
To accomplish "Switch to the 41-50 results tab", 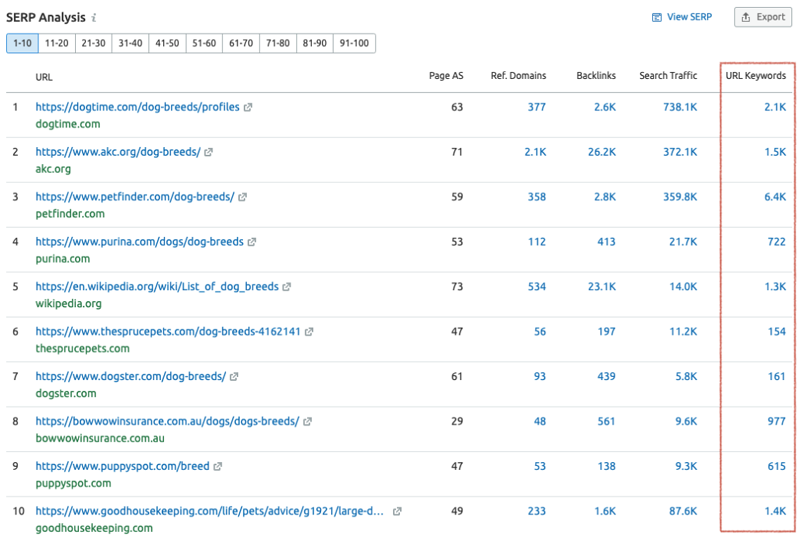I will [x=167, y=43].
